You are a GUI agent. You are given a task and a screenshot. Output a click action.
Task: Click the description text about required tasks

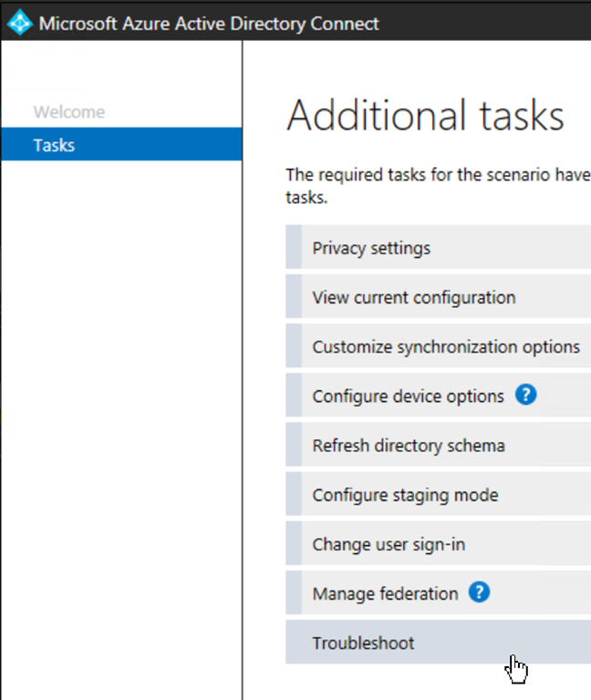click(438, 186)
